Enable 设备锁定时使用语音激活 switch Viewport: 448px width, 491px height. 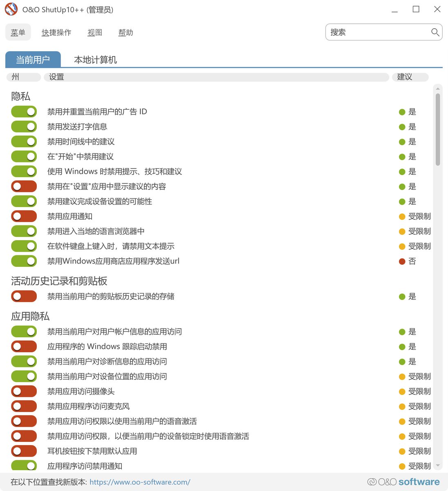tap(24, 436)
